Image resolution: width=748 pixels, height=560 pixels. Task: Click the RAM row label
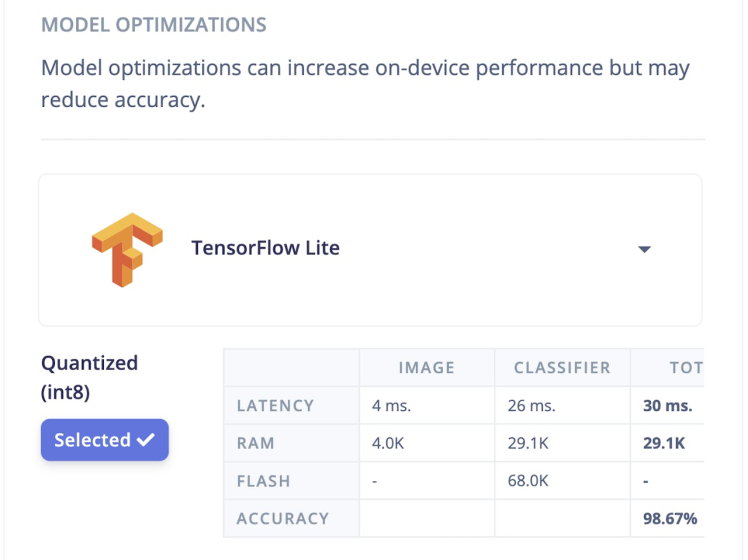[255, 443]
